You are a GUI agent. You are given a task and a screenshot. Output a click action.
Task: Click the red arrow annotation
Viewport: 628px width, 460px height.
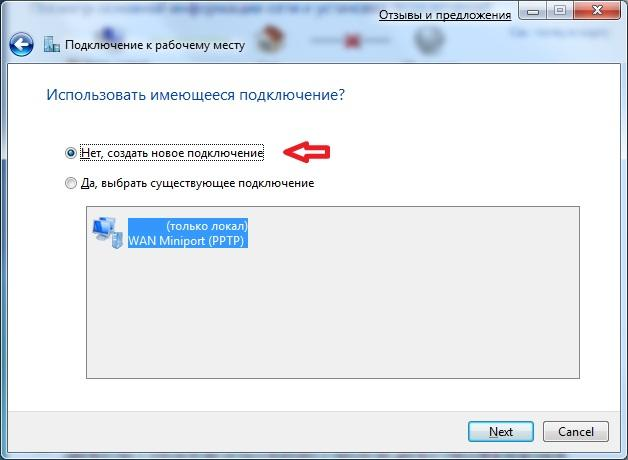[x=307, y=152]
